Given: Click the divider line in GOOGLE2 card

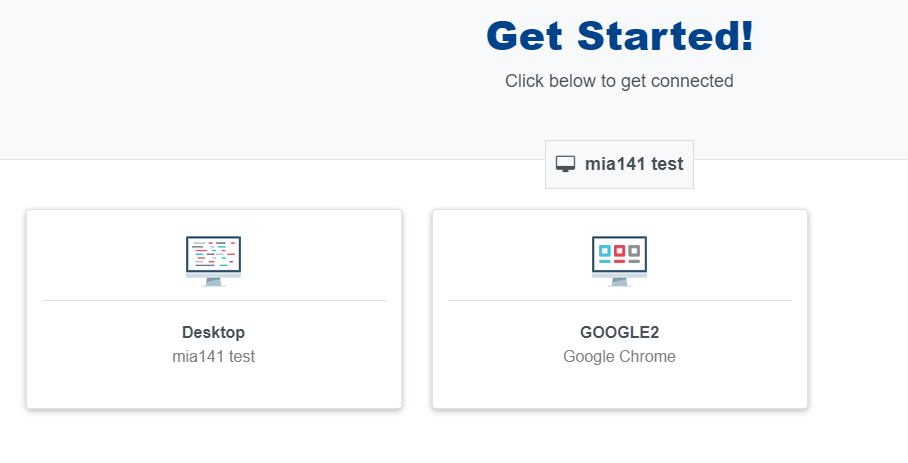Looking at the screenshot, I should (620, 300).
